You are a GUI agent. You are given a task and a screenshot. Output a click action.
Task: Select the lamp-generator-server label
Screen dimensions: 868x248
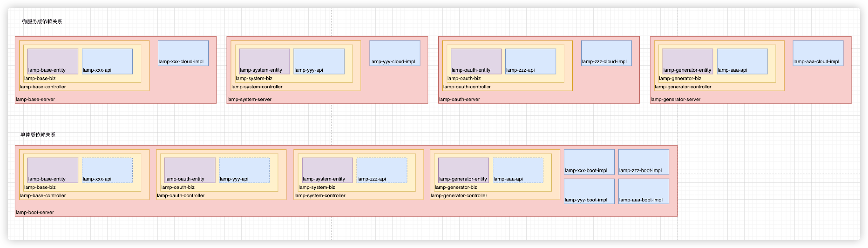tap(675, 99)
